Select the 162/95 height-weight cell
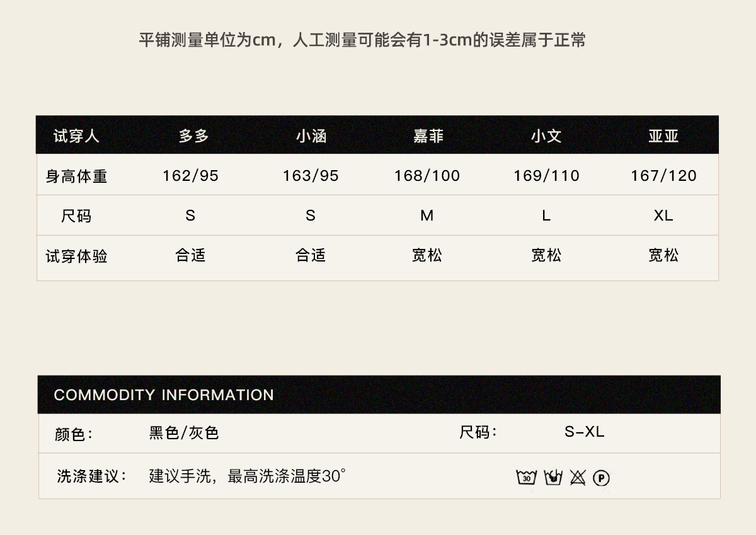 pos(190,176)
